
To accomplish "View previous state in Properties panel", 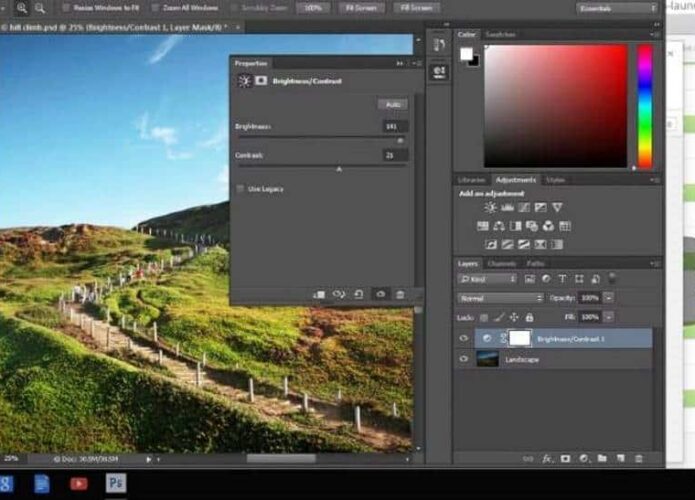I will [x=339, y=294].
